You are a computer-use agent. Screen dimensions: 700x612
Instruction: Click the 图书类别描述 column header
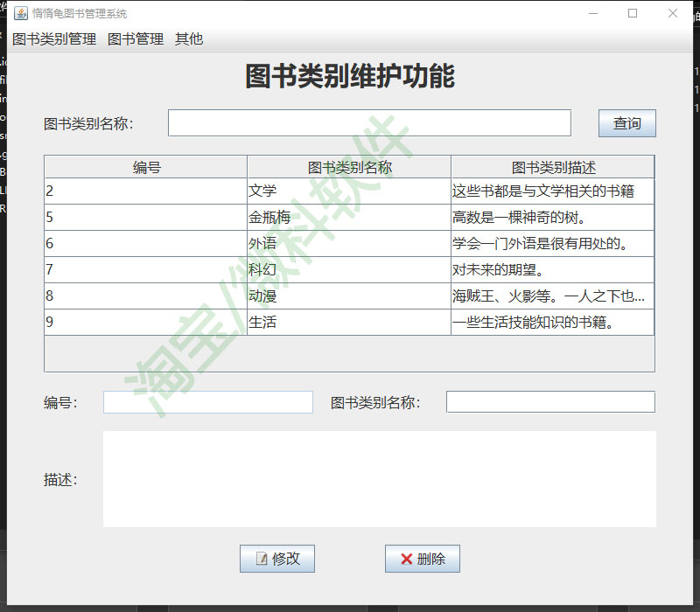click(x=553, y=167)
